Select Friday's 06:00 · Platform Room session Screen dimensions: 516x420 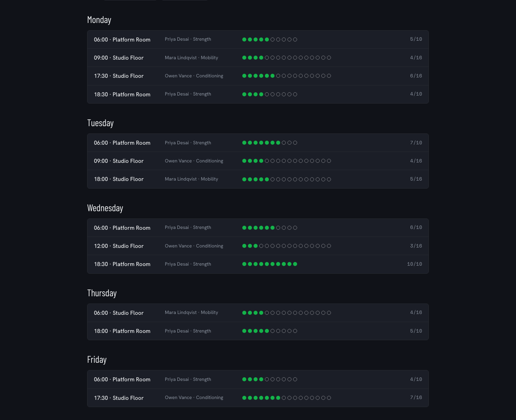click(258, 379)
